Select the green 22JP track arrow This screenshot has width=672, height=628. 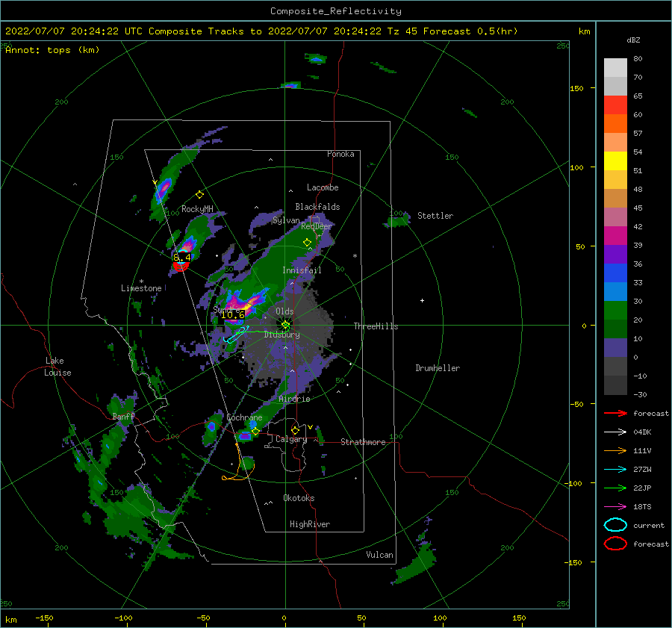615,488
